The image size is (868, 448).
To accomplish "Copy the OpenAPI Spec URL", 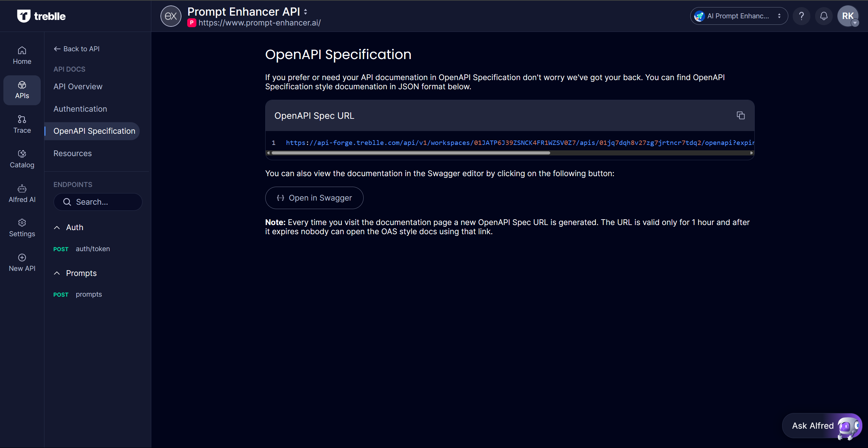I will pyautogui.click(x=740, y=115).
